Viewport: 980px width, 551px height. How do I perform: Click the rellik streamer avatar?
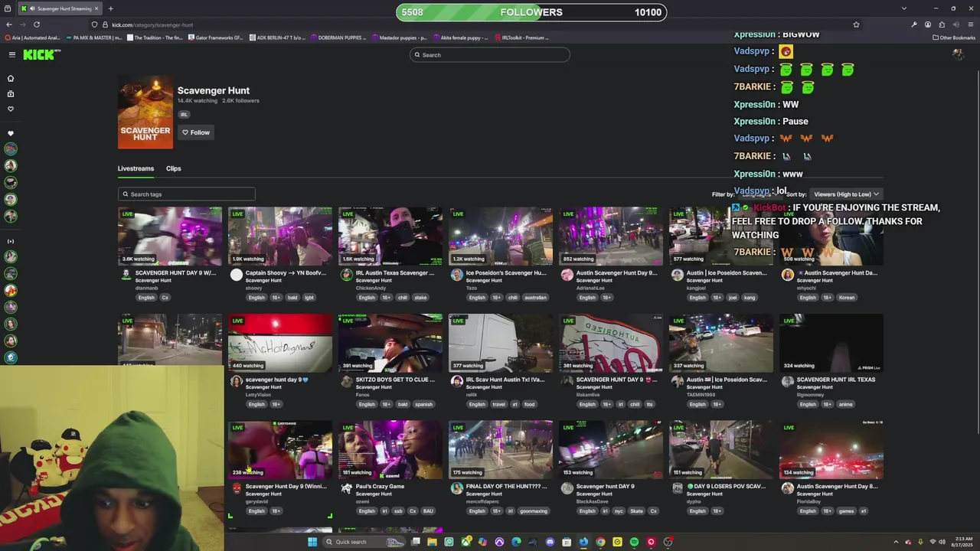457,381
